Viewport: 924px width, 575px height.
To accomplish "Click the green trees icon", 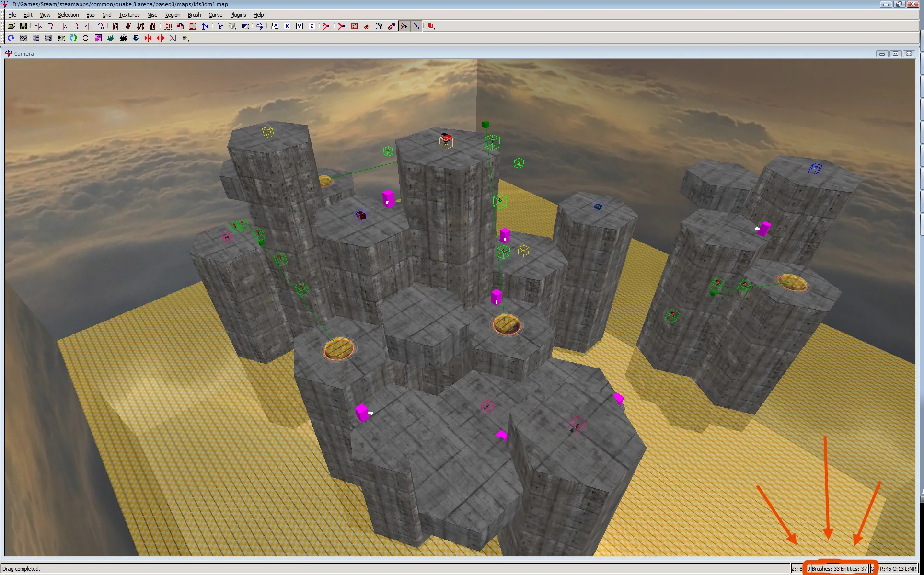I will click(x=111, y=38).
